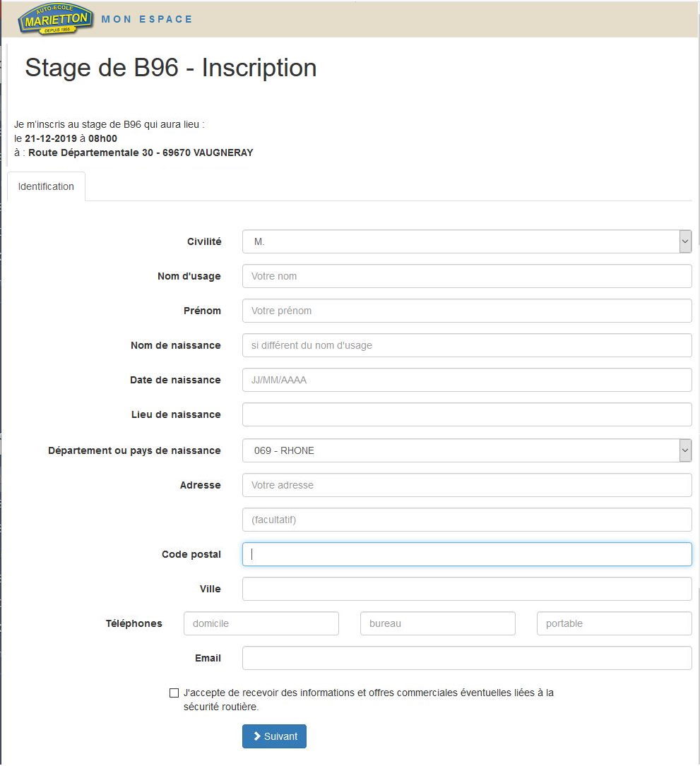The image size is (700, 766).
Task: Select the bureau telephone field
Action: (437, 623)
